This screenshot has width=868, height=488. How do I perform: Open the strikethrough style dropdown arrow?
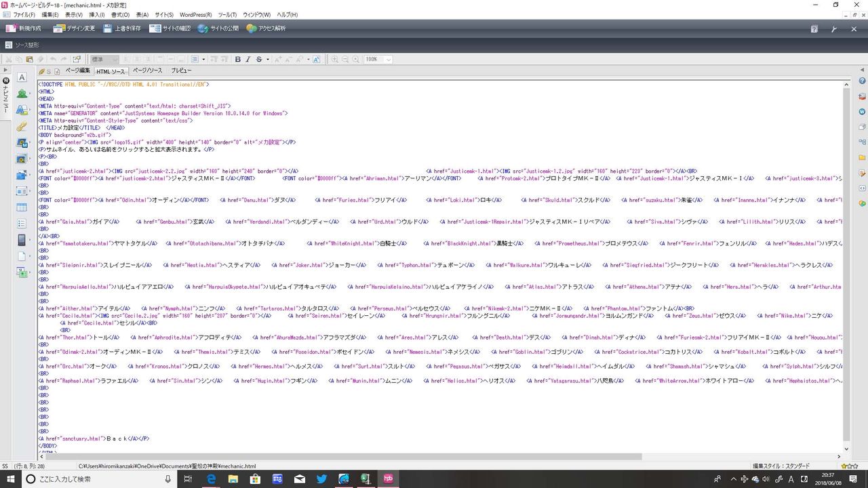[x=267, y=60]
